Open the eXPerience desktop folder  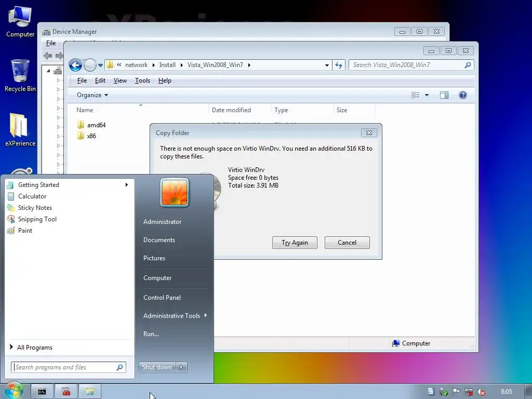point(20,129)
